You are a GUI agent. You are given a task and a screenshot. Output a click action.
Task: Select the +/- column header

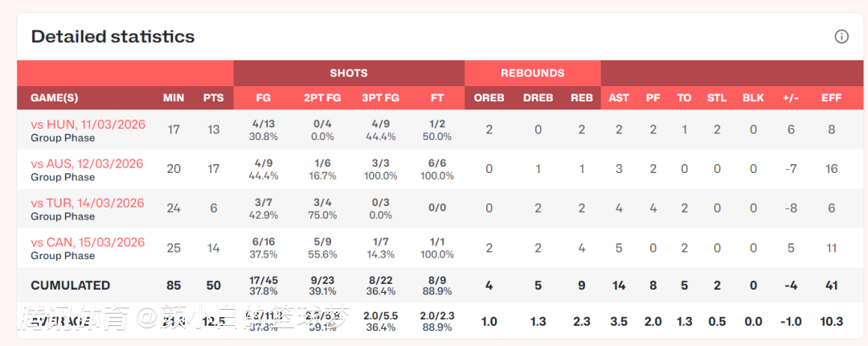[x=791, y=97]
